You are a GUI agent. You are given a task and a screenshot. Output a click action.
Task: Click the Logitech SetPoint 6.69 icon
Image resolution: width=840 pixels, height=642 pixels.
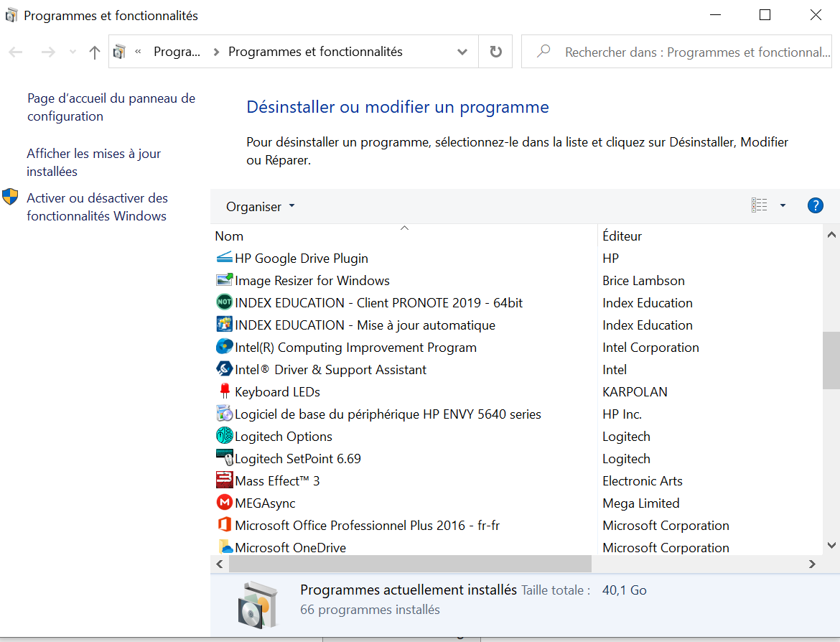point(225,458)
